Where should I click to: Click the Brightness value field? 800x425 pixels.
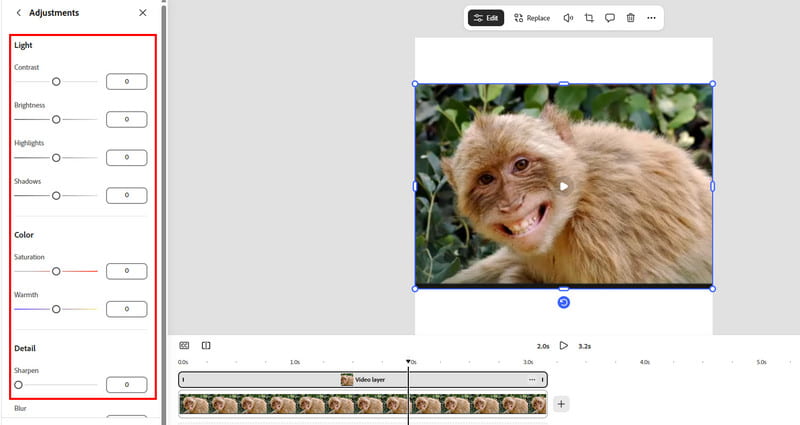(x=127, y=119)
